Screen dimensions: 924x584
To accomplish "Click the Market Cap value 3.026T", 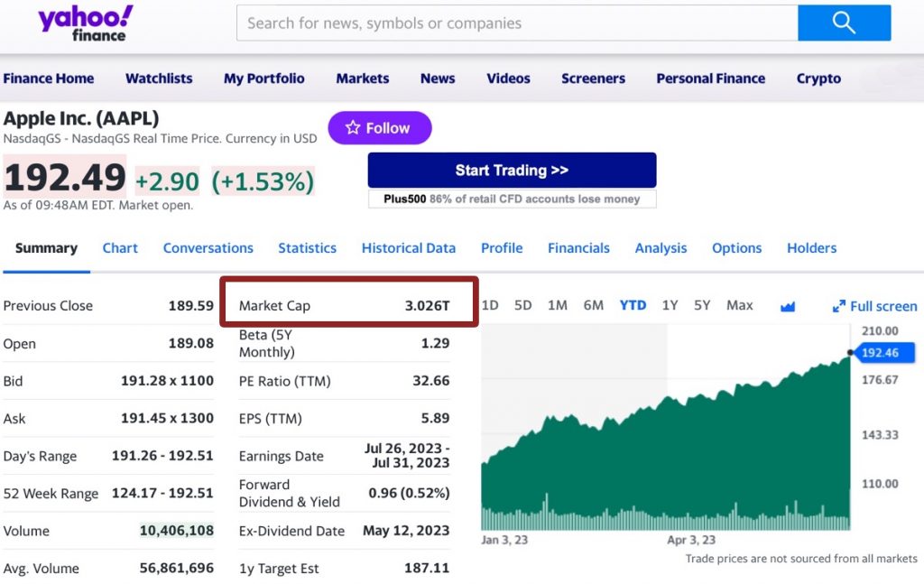I will click(x=427, y=306).
